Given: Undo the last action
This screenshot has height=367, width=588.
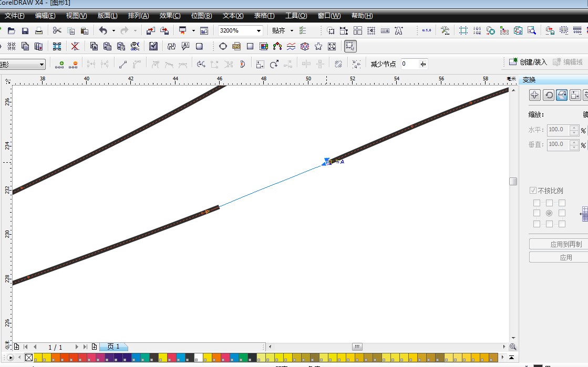Looking at the screenshot, I should coord(103,31).
